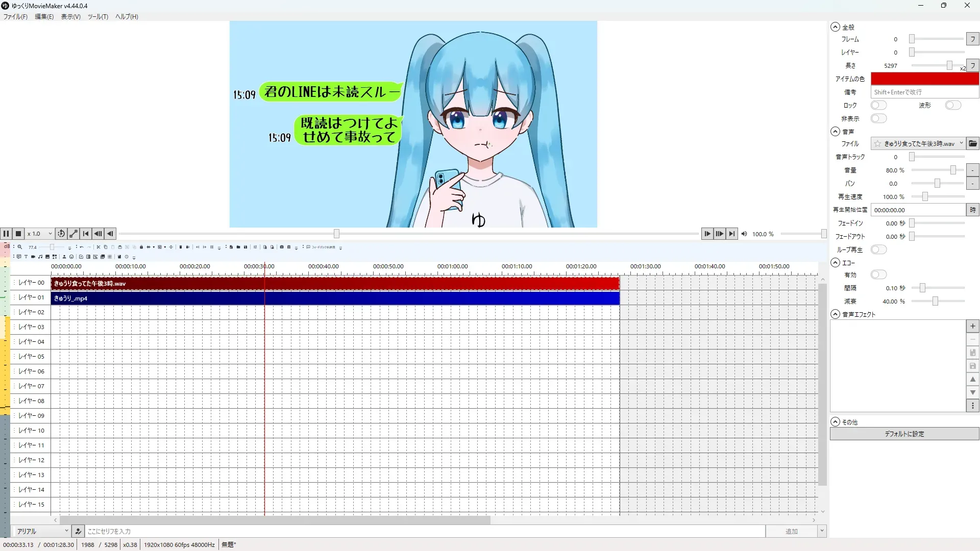Click the stop playback button
The width and height of the screenshot is (980, 551).
tap(18, 234)
